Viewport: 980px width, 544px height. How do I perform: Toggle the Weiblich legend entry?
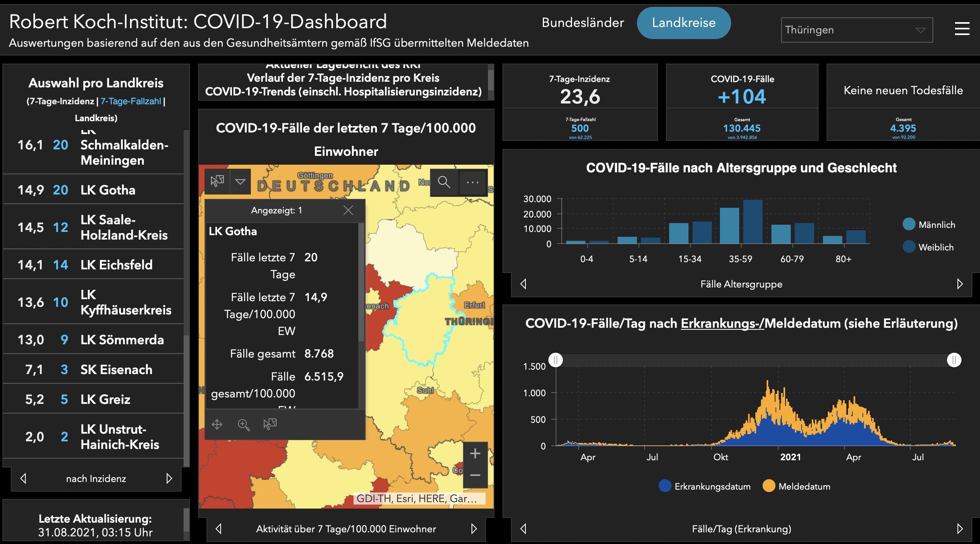(928, 247)
